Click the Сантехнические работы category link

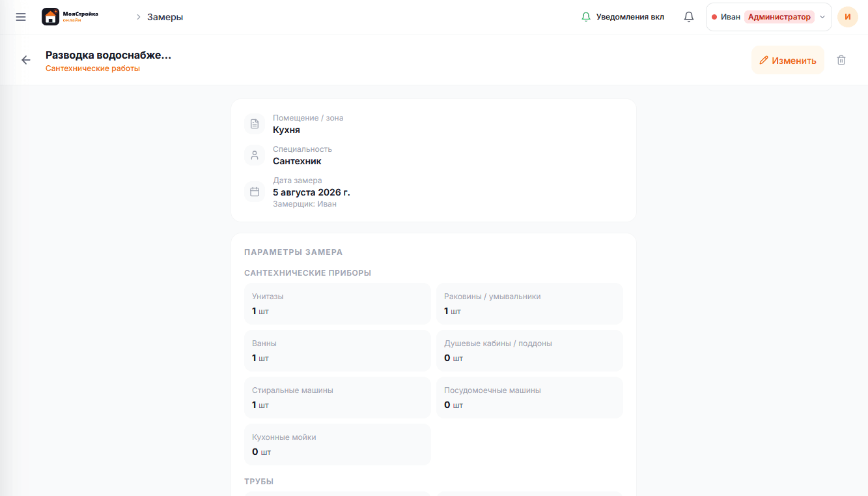92,68
